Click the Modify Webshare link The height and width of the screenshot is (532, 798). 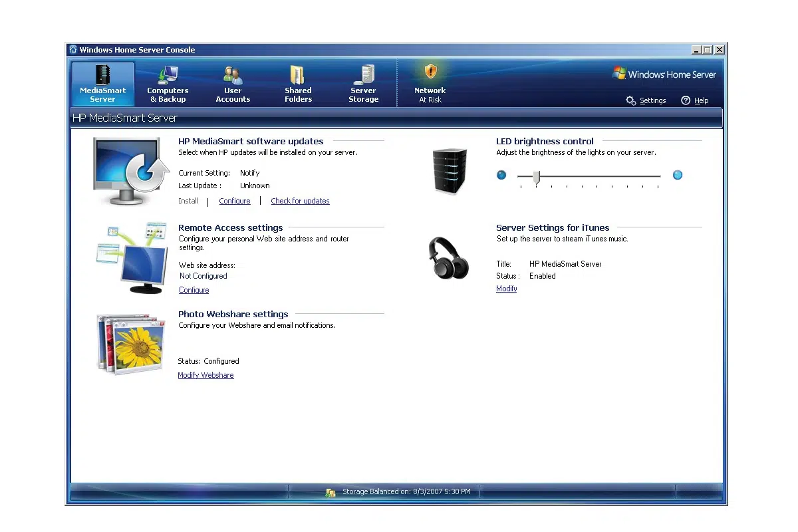click(x=205, y=375)
